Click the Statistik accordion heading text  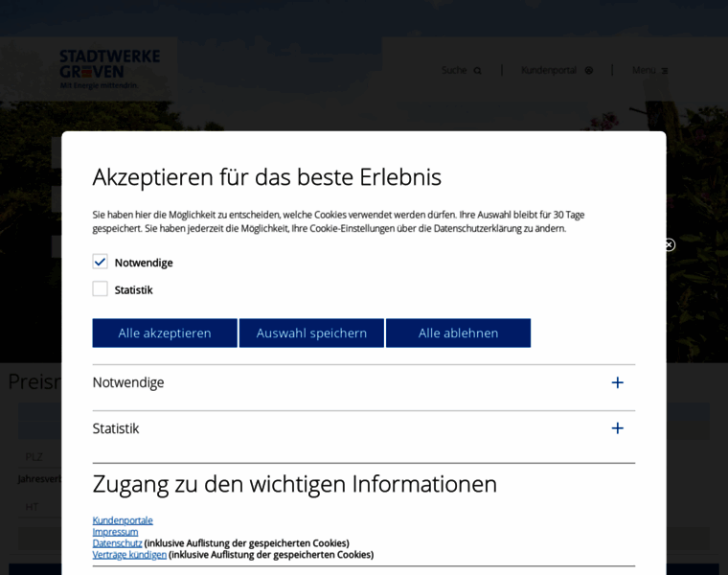point(116,428)
